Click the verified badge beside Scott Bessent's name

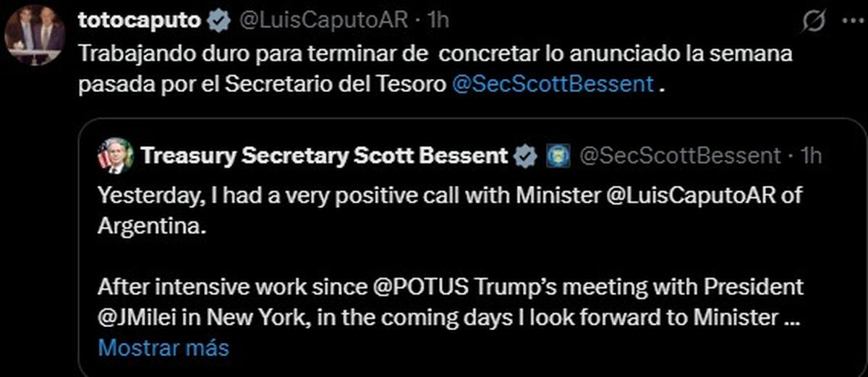click(x=525, y=156)
